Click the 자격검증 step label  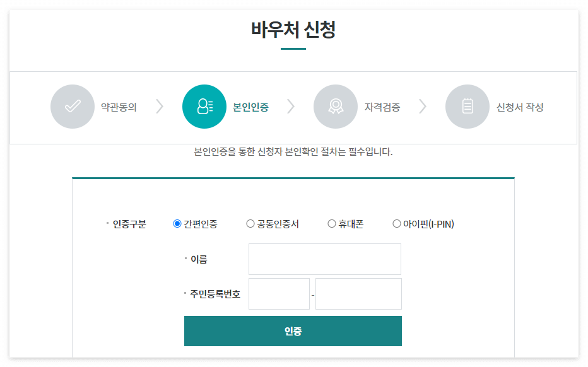(382, 107)
